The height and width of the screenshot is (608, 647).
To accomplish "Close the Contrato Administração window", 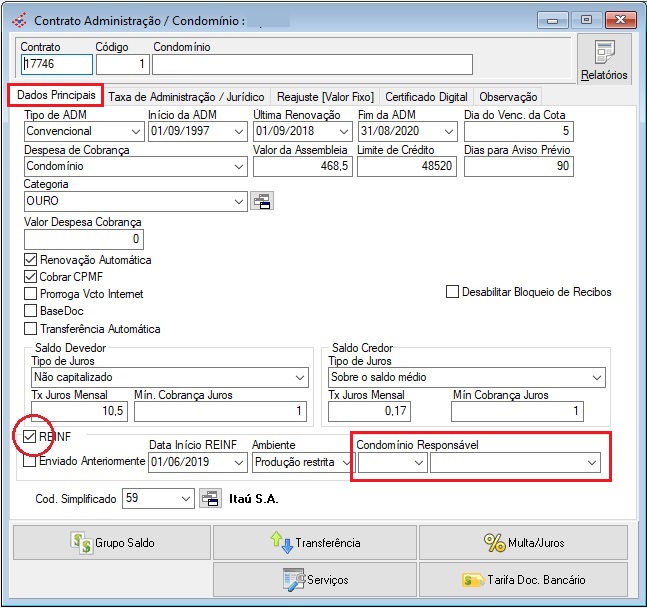I will (620, 20).
